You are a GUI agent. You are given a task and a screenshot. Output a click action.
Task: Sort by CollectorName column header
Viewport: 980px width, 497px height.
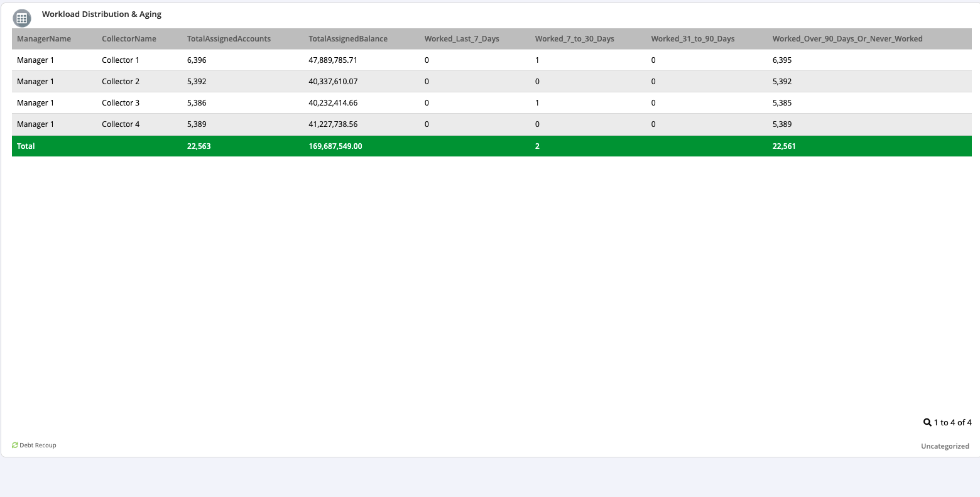pos(129,39)
